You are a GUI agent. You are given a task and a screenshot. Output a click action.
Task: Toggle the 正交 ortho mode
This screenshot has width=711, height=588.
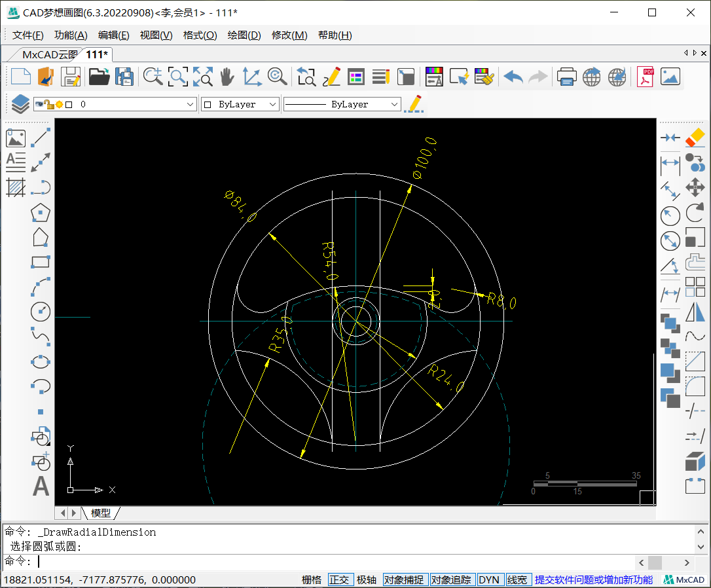click(339, 579)
